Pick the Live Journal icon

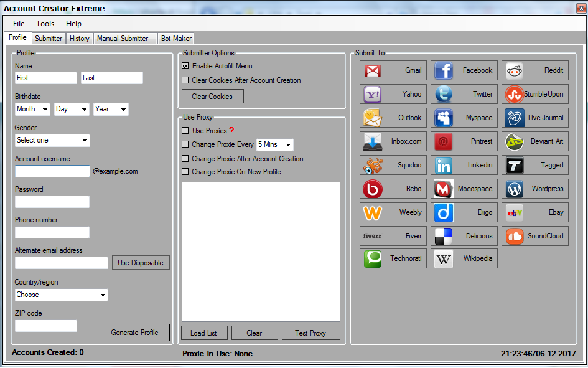click(515, 118)
